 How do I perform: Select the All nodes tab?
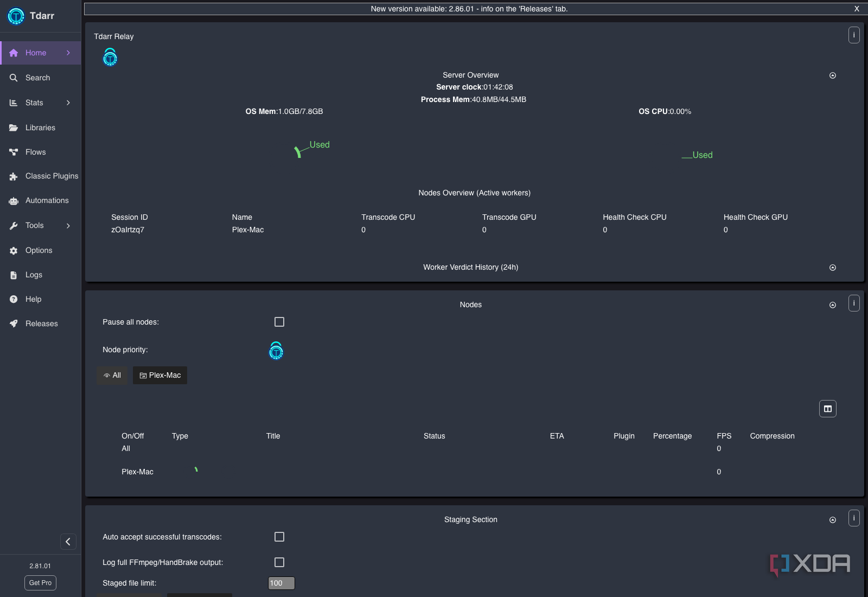[112, 376]
